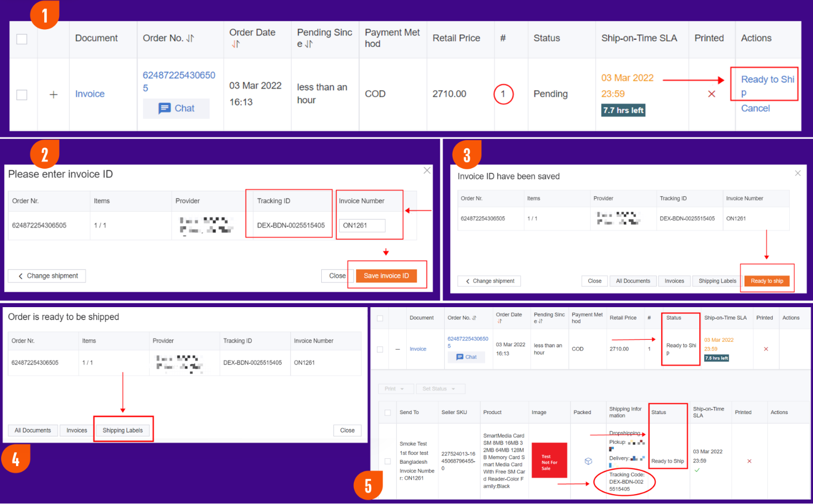Click the orange Ready to ship button
This screenshot has width=813, height=504.
point(767,281)
